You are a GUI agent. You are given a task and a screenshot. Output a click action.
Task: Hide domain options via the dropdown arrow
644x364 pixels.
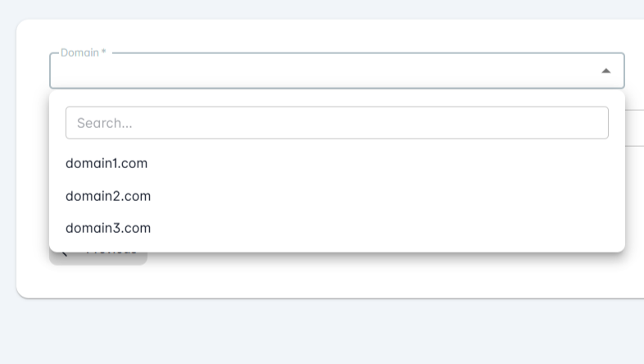605,71
